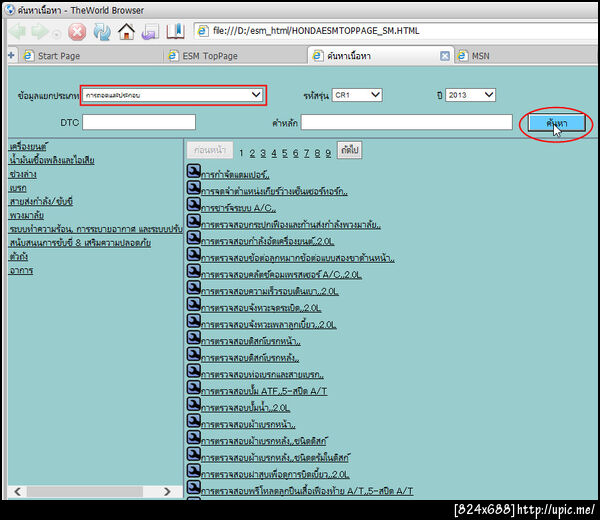Open the ระบบทำความร้อน, การระบายอากาศ category link
Viewport: 600px width, 520px height.
point(96,229)
